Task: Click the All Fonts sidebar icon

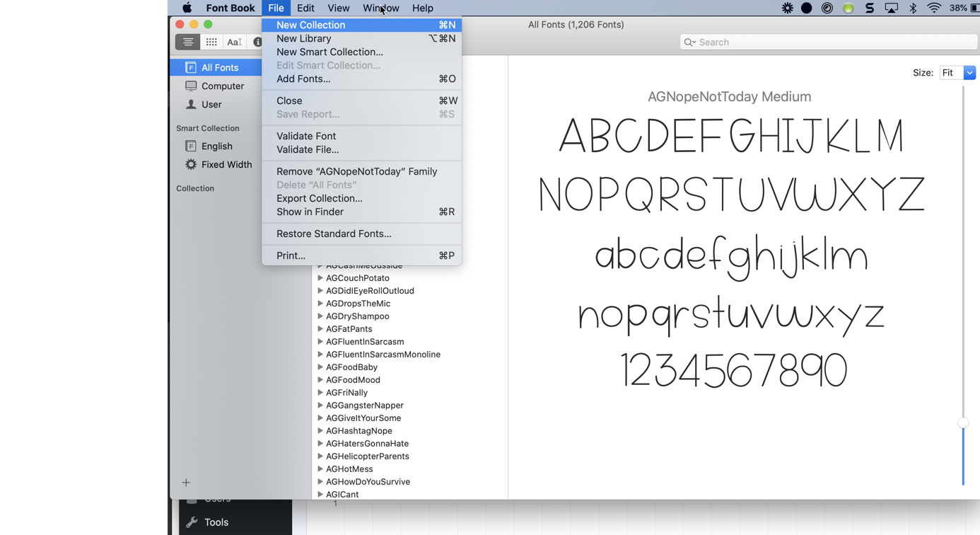Action: click(191, 67)
